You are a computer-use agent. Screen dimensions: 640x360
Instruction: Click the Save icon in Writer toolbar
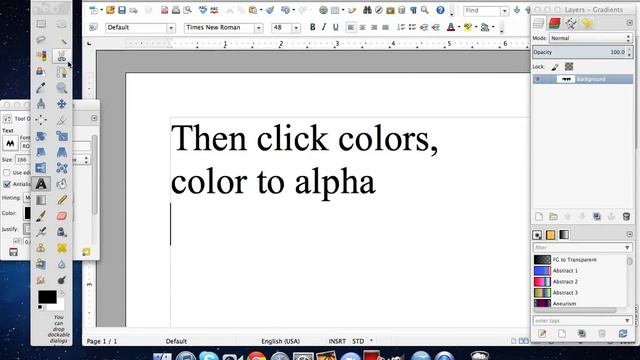pos(122,10)
